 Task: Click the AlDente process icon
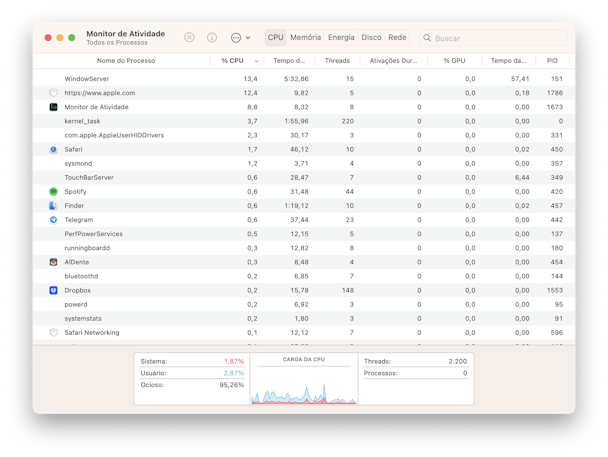click(54, 262)
